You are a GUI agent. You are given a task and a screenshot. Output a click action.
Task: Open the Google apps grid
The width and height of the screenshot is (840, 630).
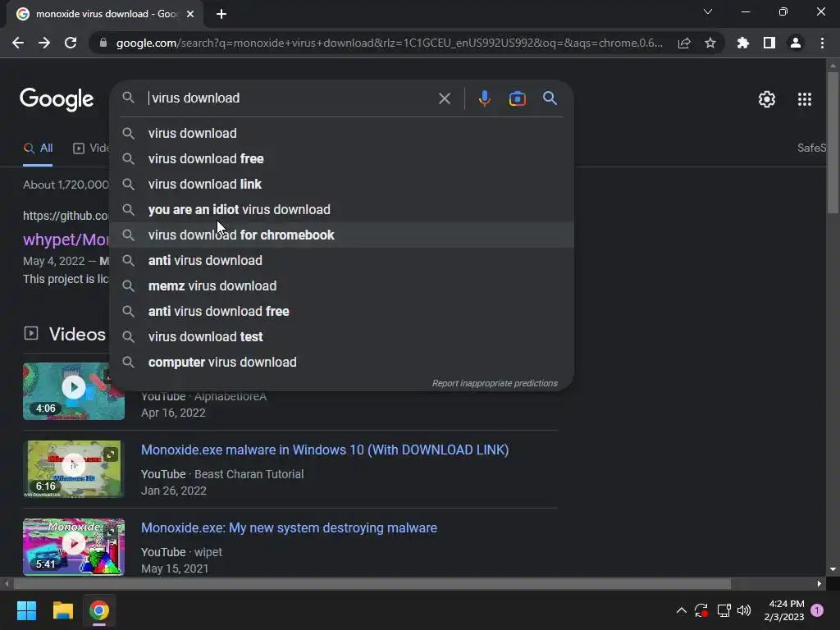[805, 99]
